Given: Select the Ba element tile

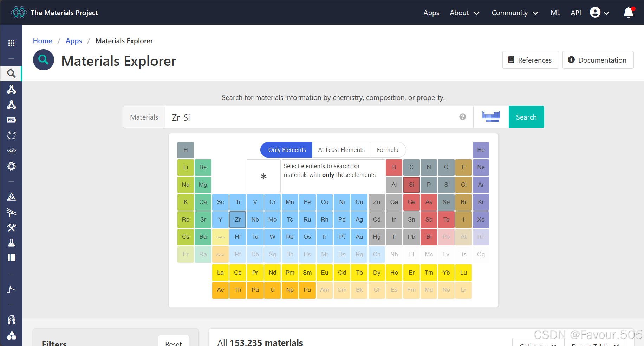Looking at the screenshot, I should tap(203, 237).
